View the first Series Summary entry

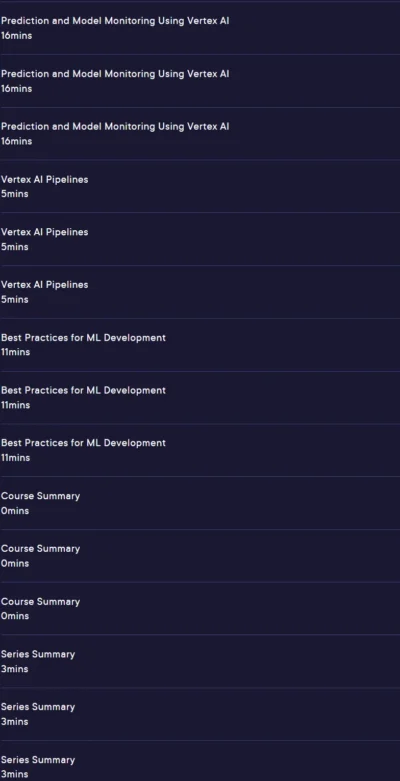point(200,661)
